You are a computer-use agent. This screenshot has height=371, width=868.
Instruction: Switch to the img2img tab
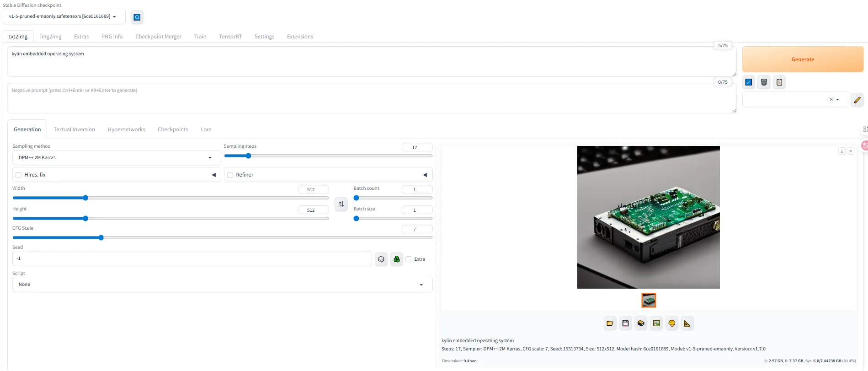(x=51, y=37)
